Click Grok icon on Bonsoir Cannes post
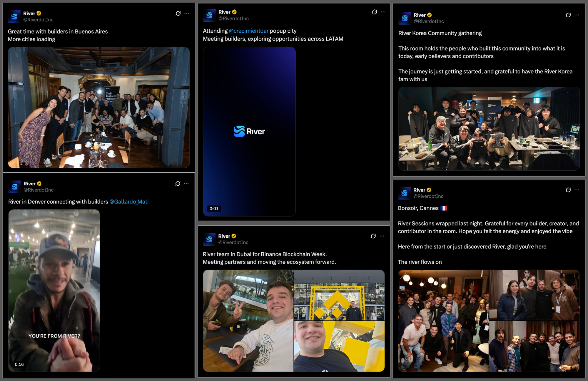This screenshot has height=381, width=588. [x=568, y=190]
